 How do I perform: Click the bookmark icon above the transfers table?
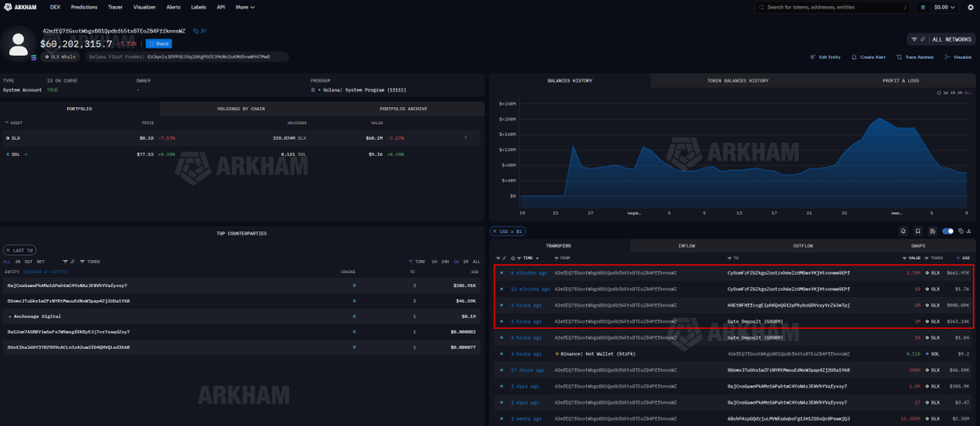pyautogui.click(x=918, y=231)
